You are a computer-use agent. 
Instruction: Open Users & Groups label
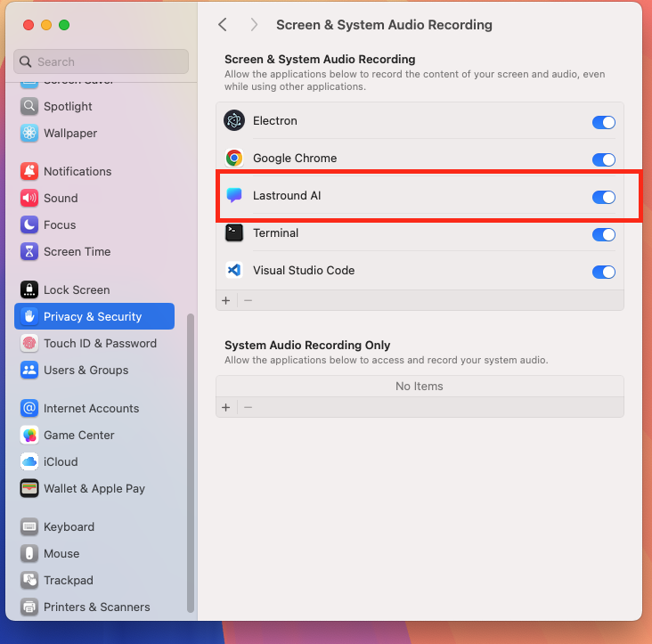coord(86,370)
